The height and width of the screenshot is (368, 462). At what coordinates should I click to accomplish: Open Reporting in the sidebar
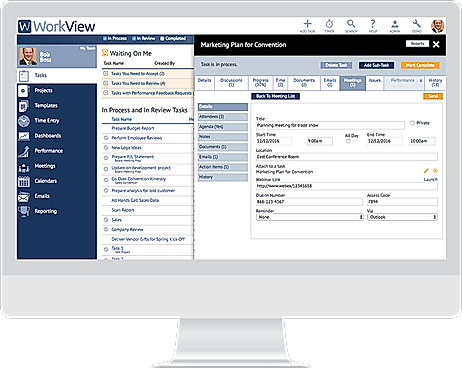point(57,211)
